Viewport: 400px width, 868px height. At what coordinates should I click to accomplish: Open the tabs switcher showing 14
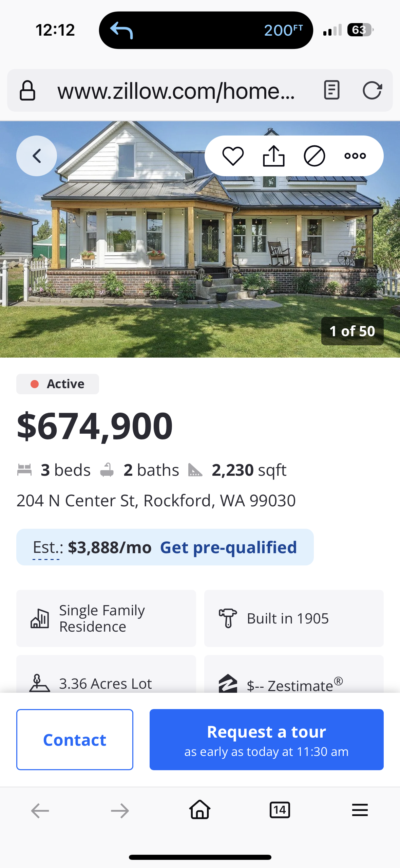pos(280,810)
